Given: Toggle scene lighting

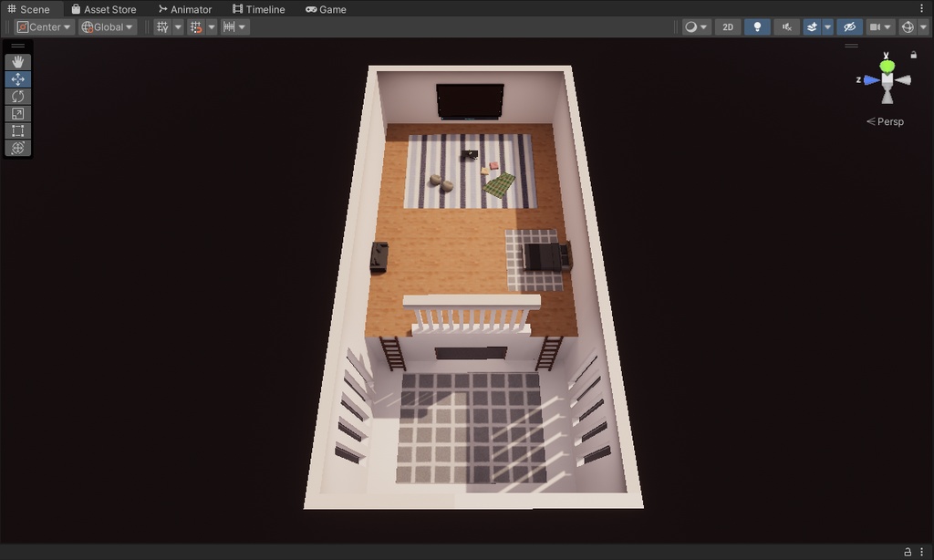Looking at the screenshot, I should point(757,26).
